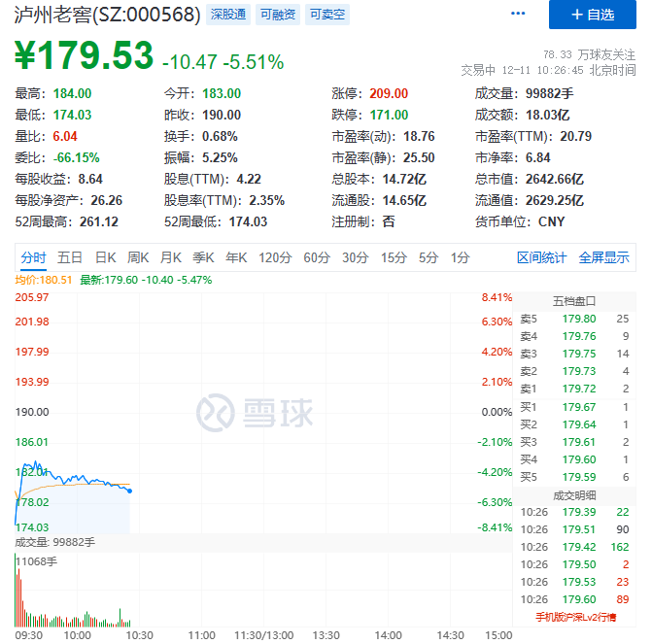This screenshot has height=644, width=652.
Task: Click the 卖2 row at 179.73
Action: [x=574, y=371]
